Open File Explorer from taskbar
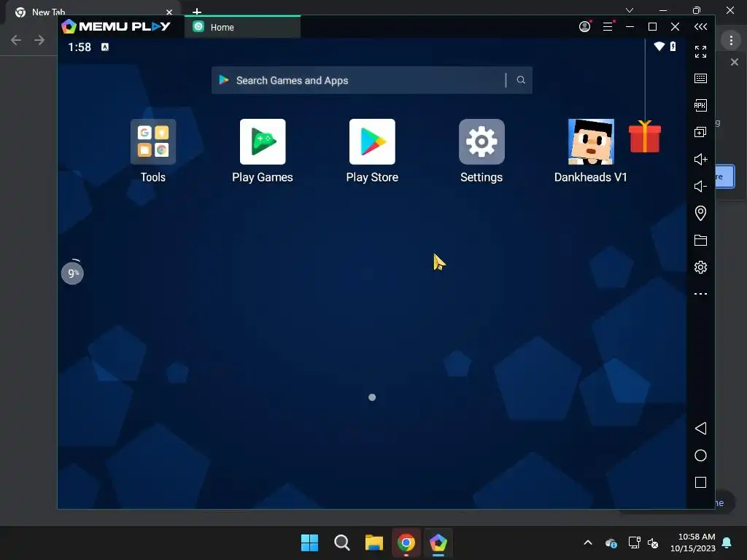This screenshot has height=560, width=747. (x=374, y=542)
